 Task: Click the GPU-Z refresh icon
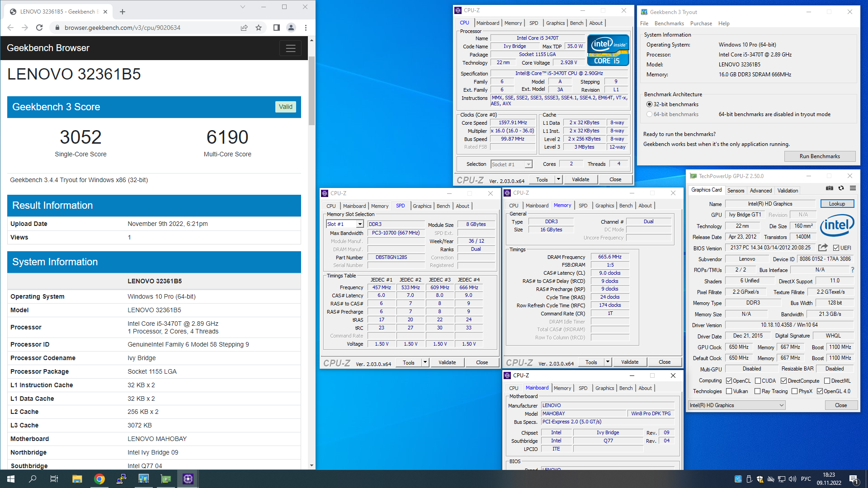coord(841,188)
